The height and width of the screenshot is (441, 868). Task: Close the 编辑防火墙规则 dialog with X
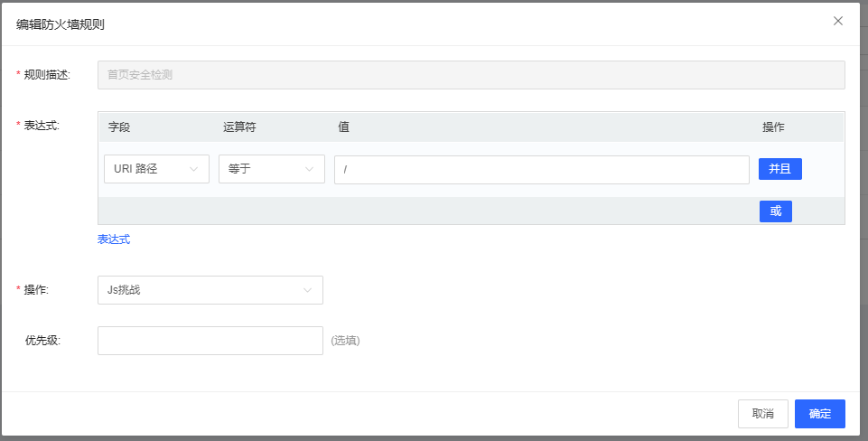(x=838, y=21)
